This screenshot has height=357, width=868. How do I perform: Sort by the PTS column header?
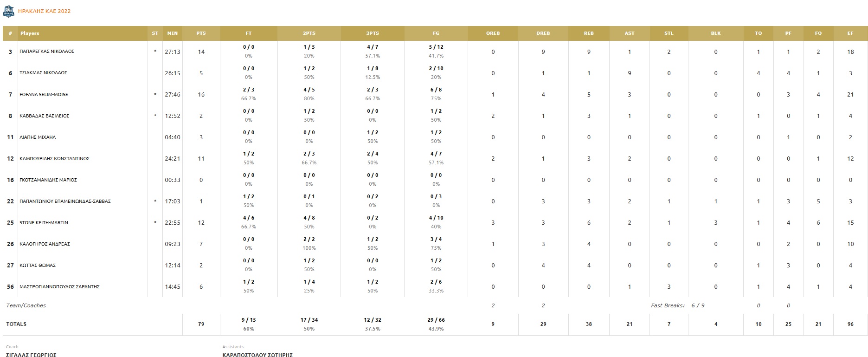[x=201, y=33]
